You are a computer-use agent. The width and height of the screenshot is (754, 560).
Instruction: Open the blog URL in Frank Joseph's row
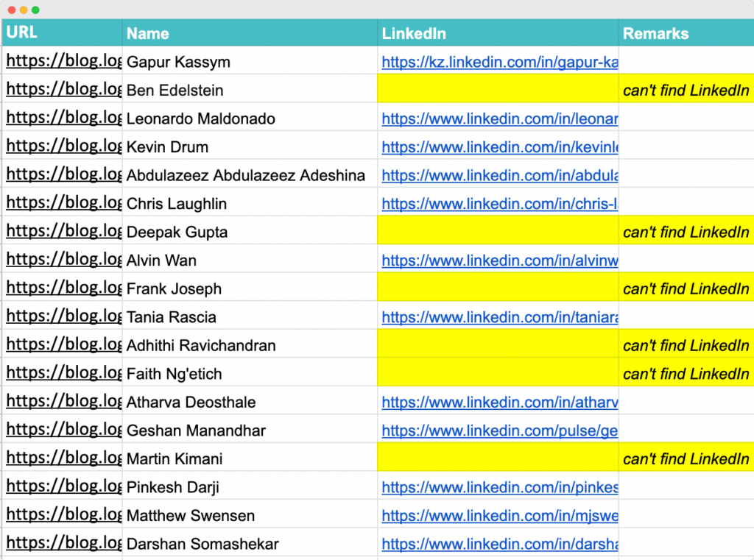63,288
